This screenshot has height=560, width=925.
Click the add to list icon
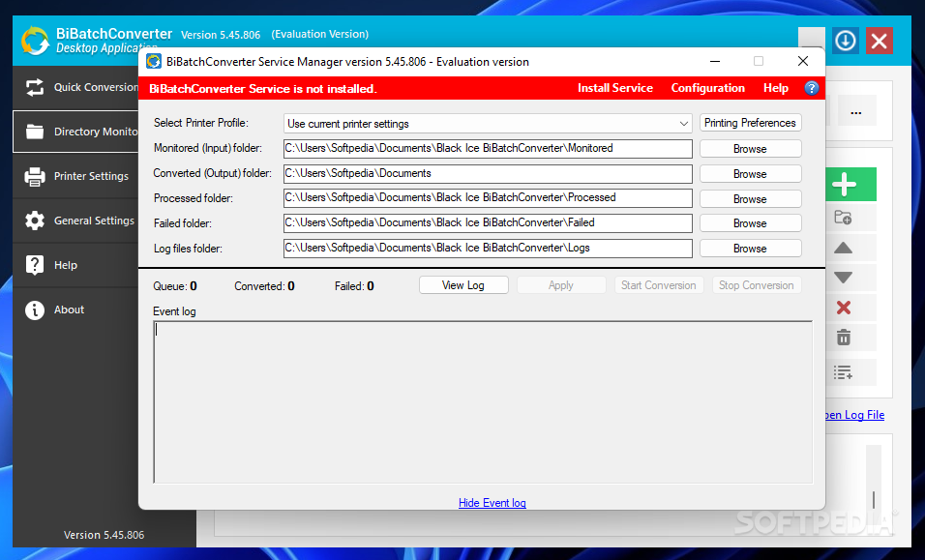pos(843,372)
